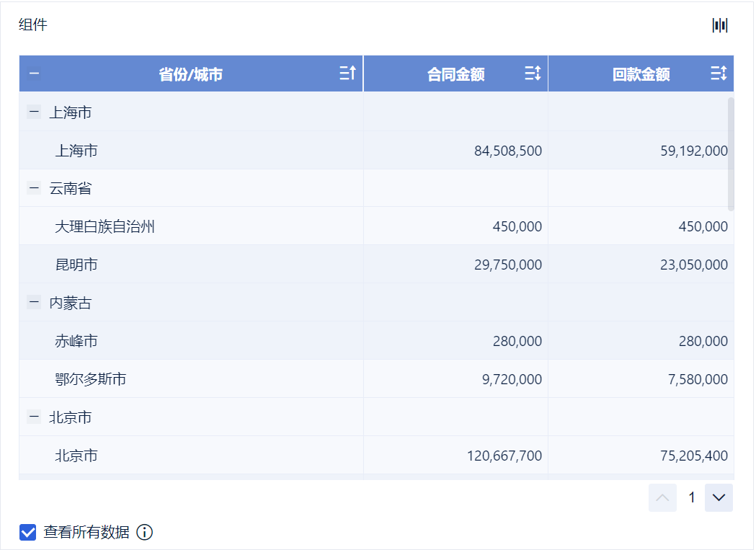Click sort icon in 回款金额 header
The height and width of the screenshot is (550, 756).
[x=719, y=73]
